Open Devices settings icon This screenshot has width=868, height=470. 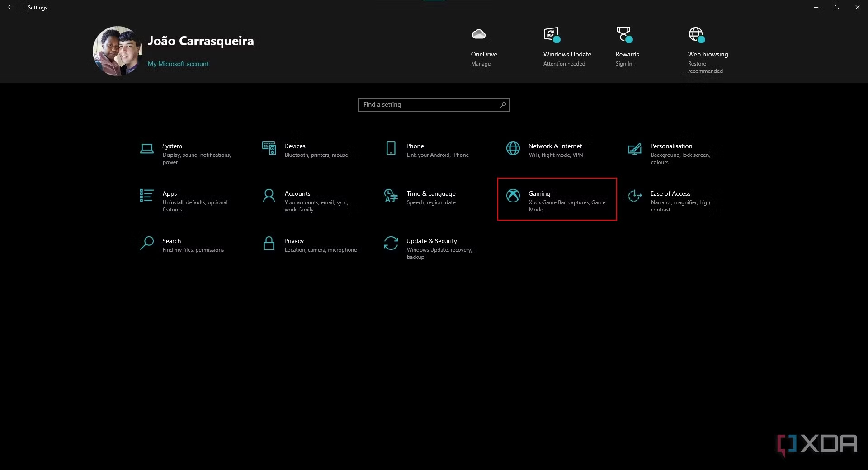point(269,148)
